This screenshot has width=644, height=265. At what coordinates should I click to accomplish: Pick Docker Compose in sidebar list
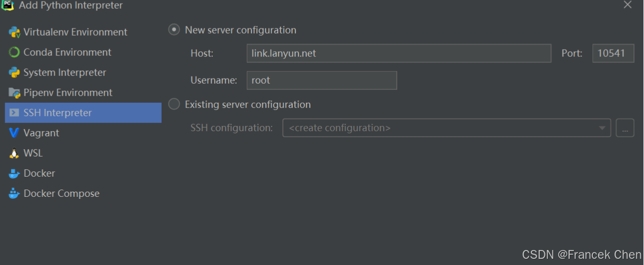tap(83, 193)
